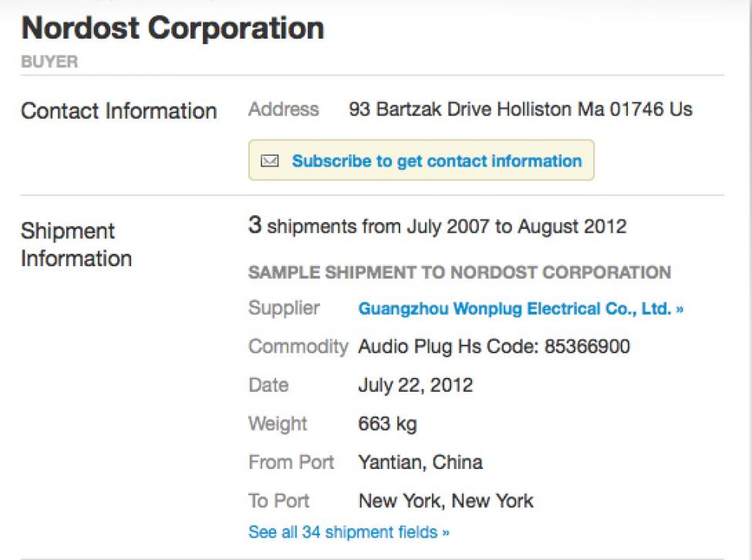Expand the See all 34 shipment fields link
The image size is (752, 560).
tap(349, 532)
